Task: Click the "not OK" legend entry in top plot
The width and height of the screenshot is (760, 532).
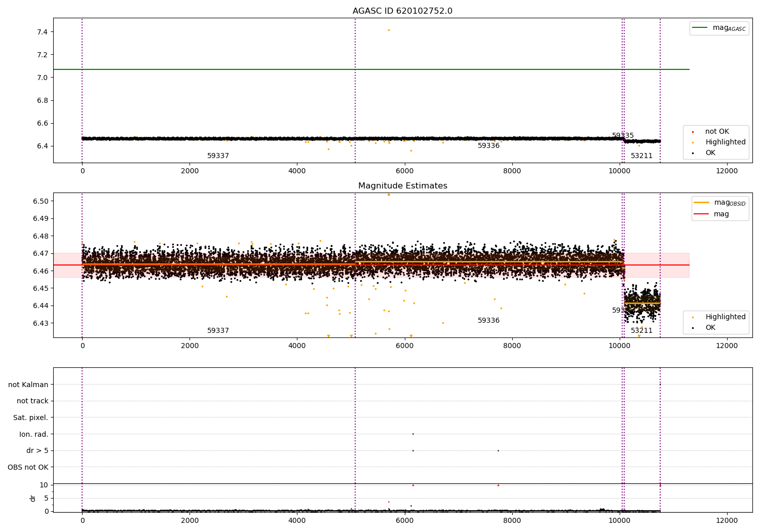Action: pos(717,132)
